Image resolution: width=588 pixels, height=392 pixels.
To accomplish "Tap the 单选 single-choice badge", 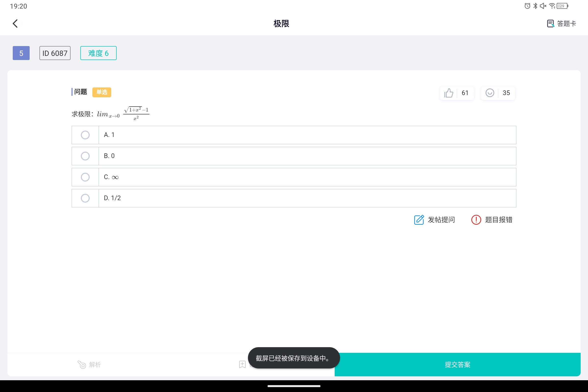I will pyautogui.click(x=102, y=92).
